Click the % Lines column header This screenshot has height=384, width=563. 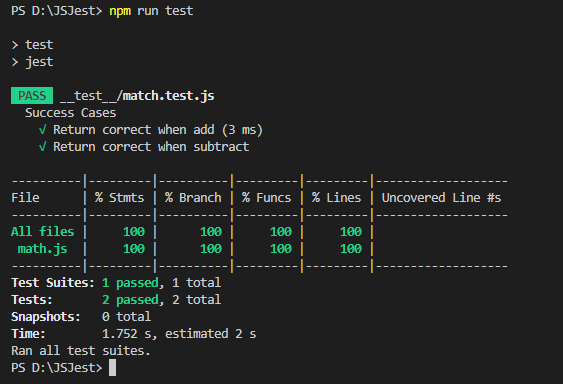[336, 198]
